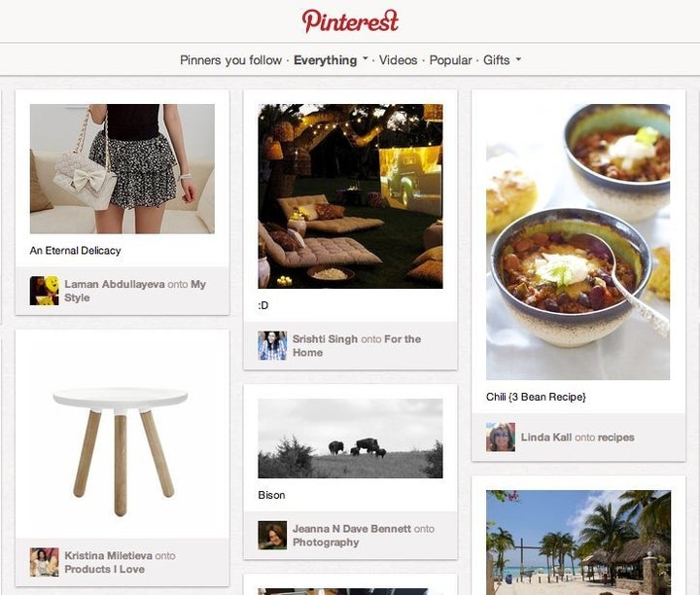Select Pinners you follow
This screenshot has height=595, width=700.
[230, 60]
